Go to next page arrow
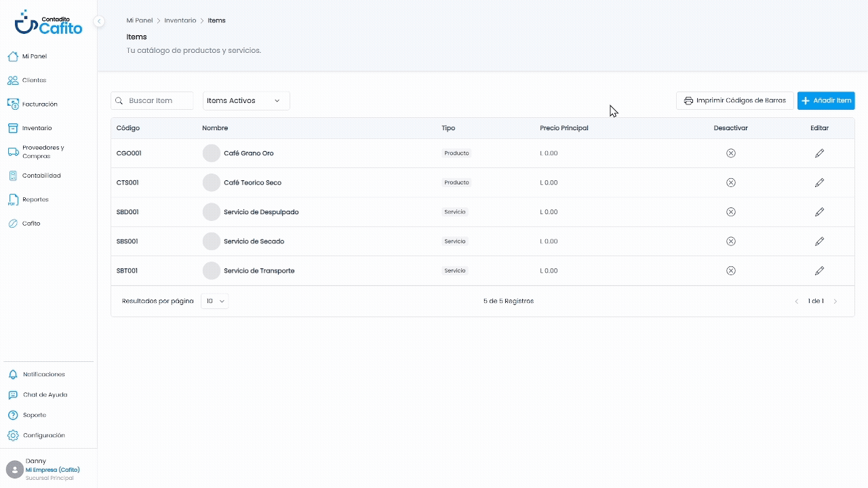This screenshot has height=488, width=868. tap(835, 301)
